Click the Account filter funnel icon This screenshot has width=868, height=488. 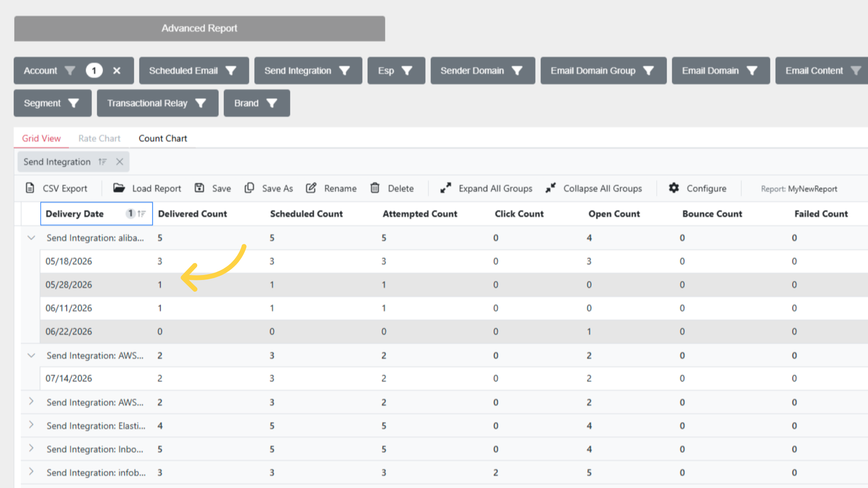pyautogui.click(x=70, y=71)
